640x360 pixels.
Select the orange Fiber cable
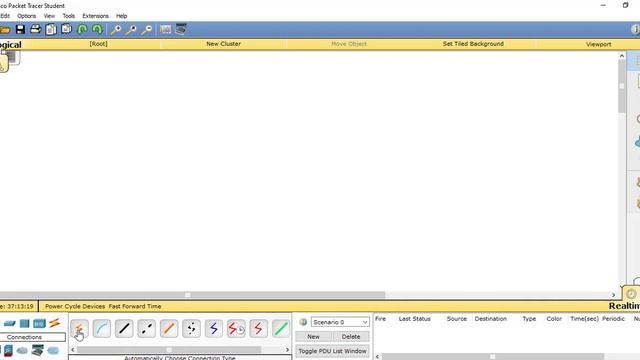pyautogui.click(x=169, y=329)
